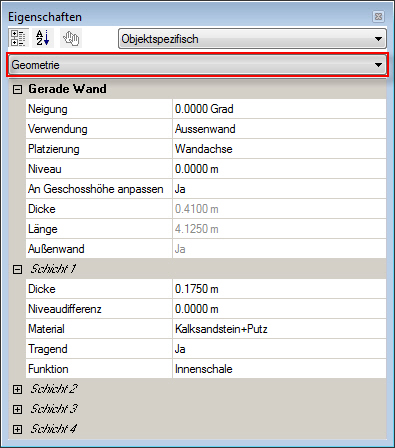Open the Objektspezifisch dropdown
395x448 pixels.
point(252,39)
